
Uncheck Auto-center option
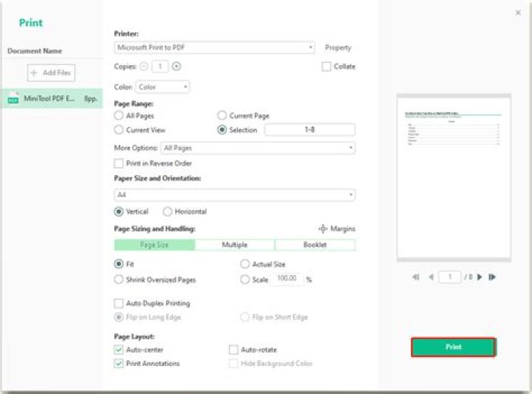tap(118, 350)
